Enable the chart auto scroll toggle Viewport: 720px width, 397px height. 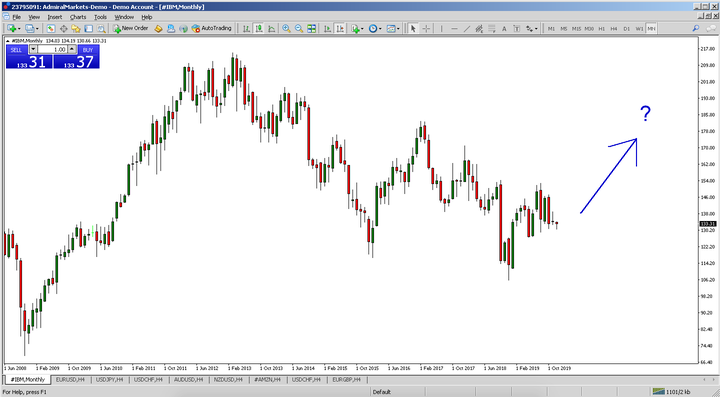(x=327, y=28)
